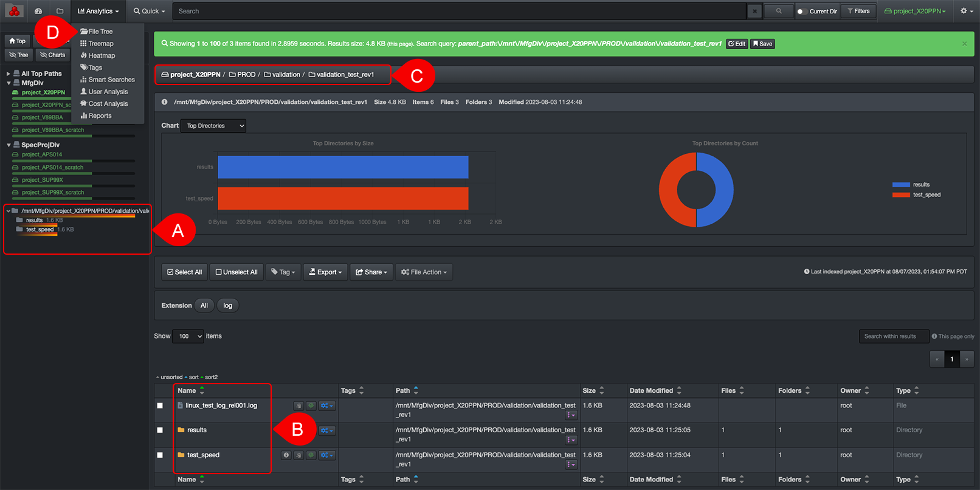Toggle the Current Dir switch
Screen dimensions: 980x490
pos(802,12)
